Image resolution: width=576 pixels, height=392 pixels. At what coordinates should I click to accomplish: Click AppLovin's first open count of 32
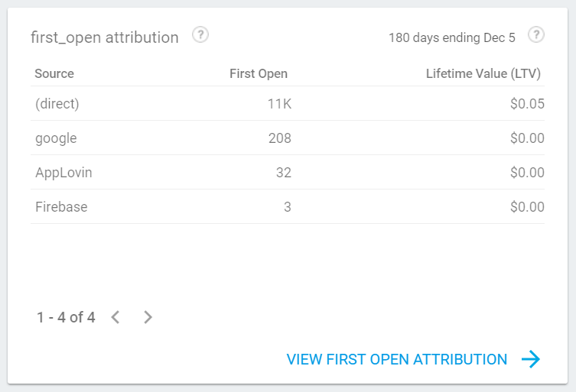(x=283, y=173)
